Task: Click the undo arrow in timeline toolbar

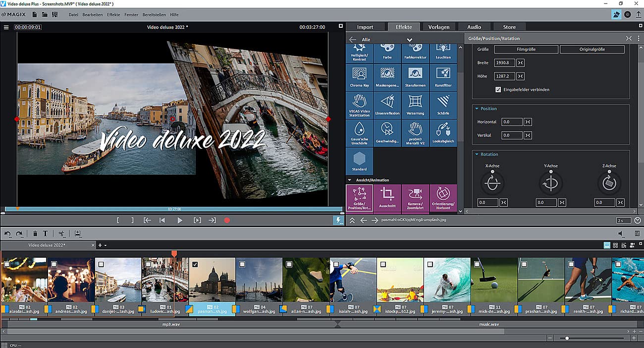Action: [x=7, y=233]
